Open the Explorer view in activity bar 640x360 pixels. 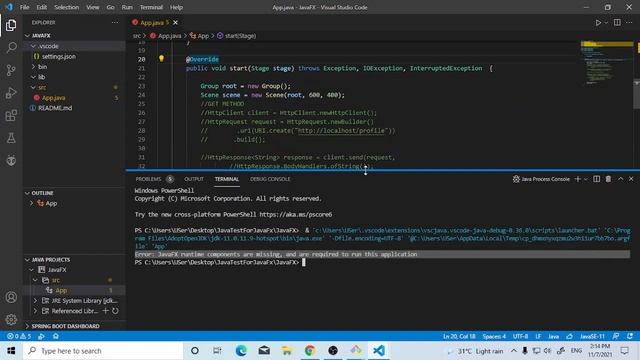[x=11, y=25]
